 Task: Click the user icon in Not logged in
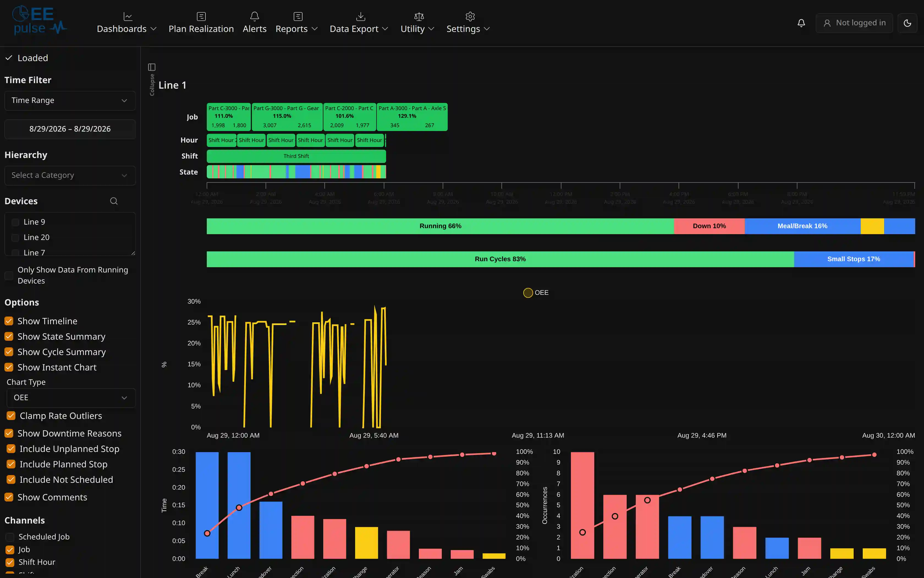click(827, 23)
